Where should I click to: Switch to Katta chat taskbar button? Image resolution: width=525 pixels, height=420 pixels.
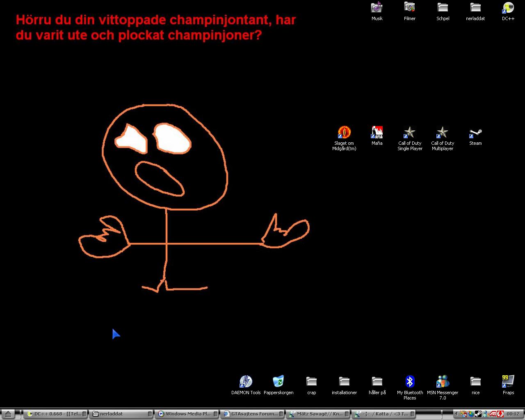[384, 414]
